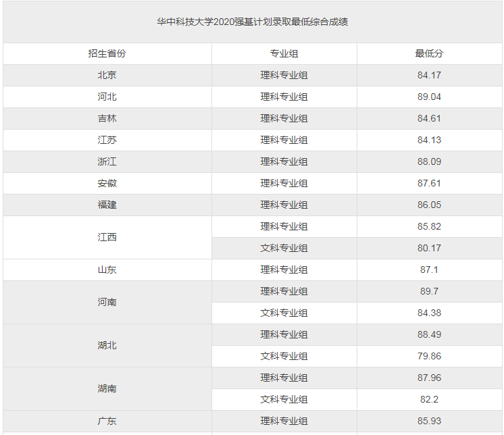This screenshot has width=504, height=435.
Task: Click 文科专业组 beside score 82.2
Action: click(284, 399)
